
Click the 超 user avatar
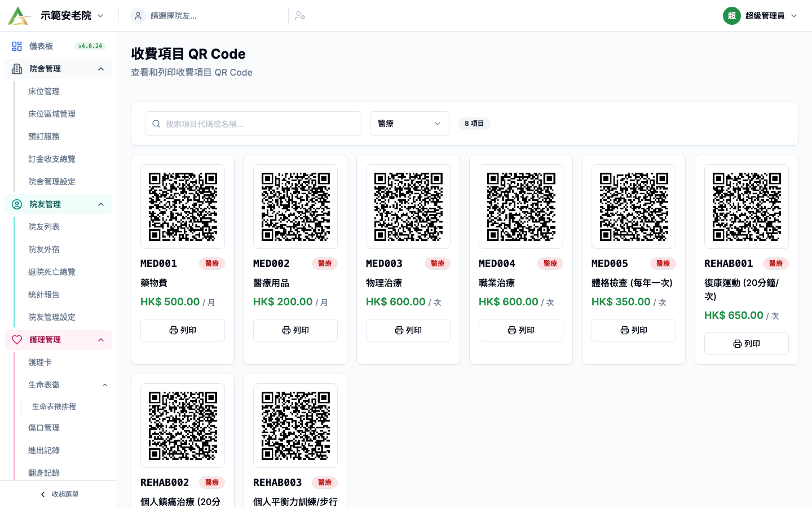point(731,16)
